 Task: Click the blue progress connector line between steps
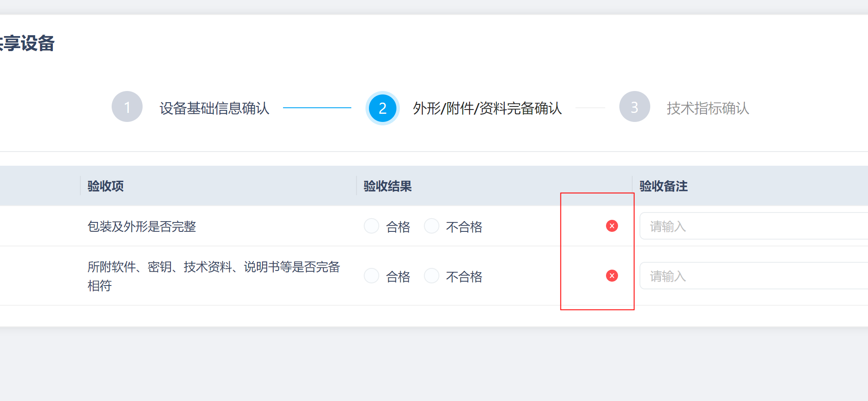pyautogui.click(x=318, y=108)
